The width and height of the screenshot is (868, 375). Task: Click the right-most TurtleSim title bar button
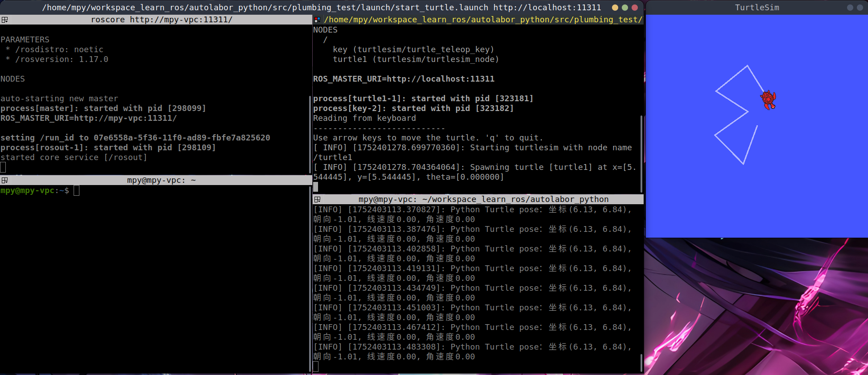coord(860,8)
